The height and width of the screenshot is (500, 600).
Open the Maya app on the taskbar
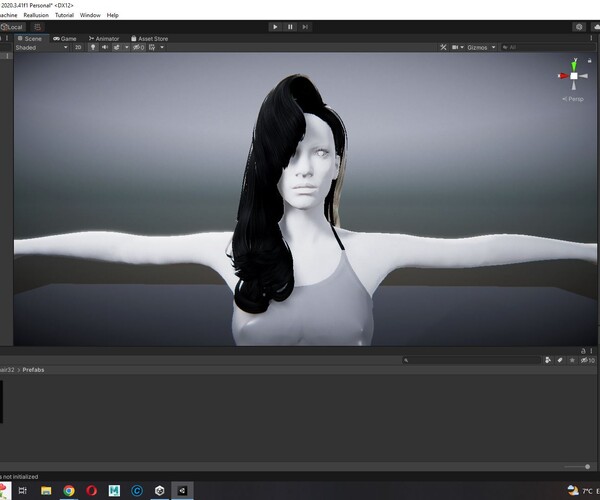114,490
